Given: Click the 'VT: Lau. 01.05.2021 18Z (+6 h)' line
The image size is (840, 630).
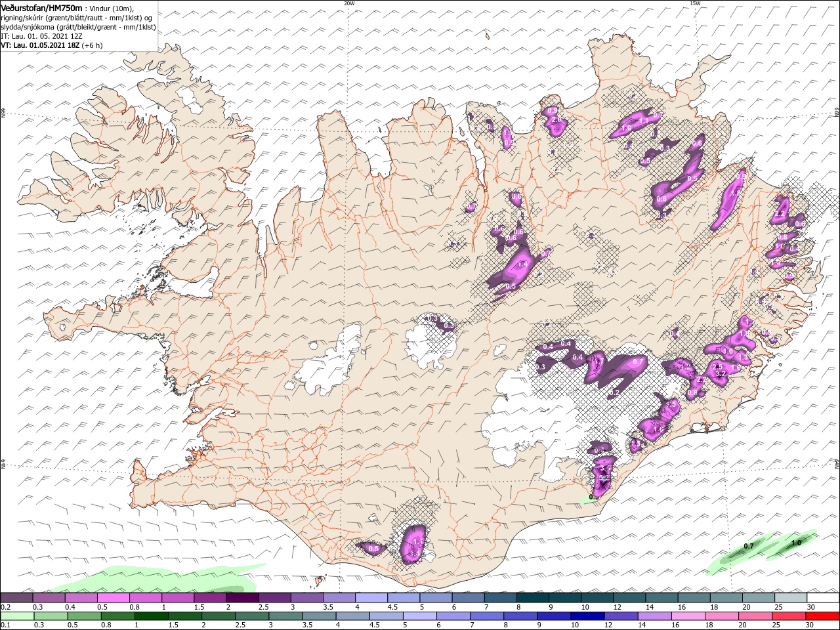Looking at the screenshot, I should point(52,45).
